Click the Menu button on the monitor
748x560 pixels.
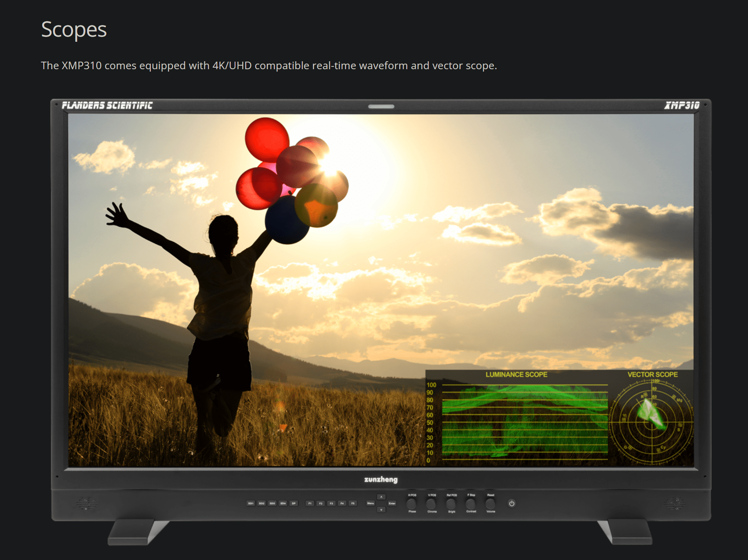(371, 504)
